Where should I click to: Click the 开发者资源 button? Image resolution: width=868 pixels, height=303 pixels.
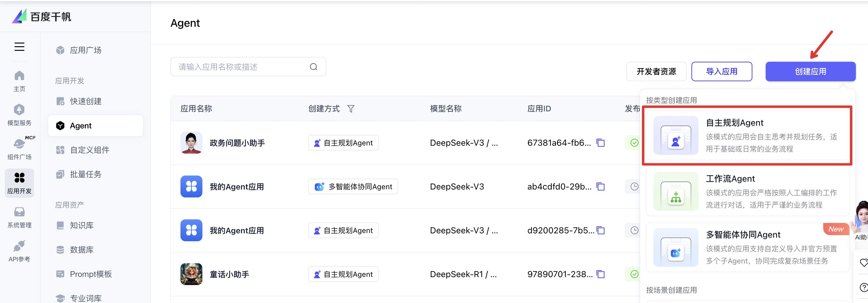click(656, 71)
